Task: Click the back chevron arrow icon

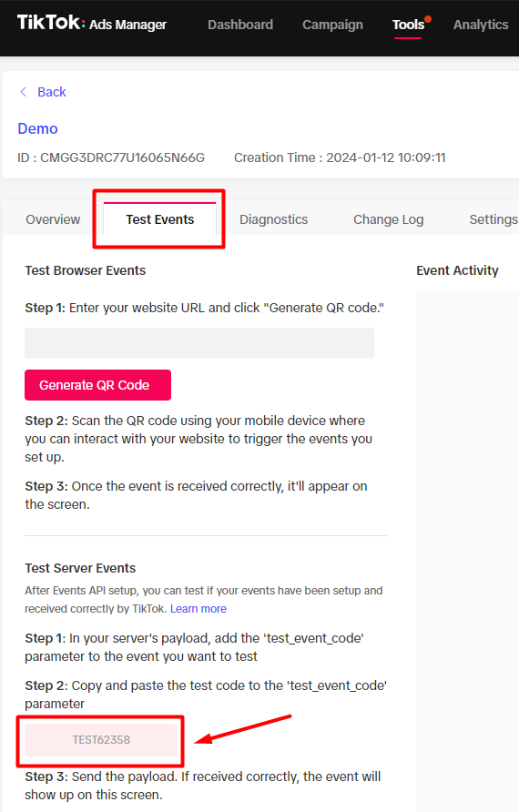Action: point(23,92)
